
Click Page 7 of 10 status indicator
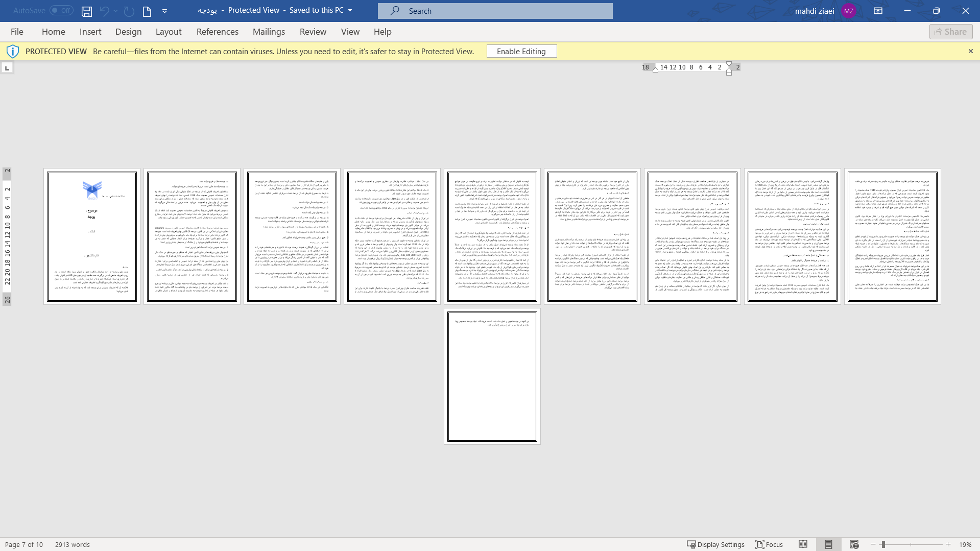coord(24,544)
